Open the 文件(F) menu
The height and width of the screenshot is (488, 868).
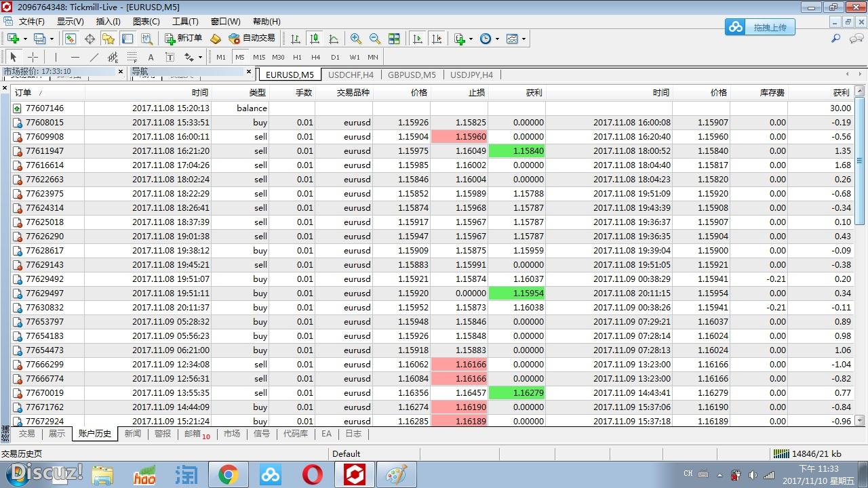coord(32,22)
